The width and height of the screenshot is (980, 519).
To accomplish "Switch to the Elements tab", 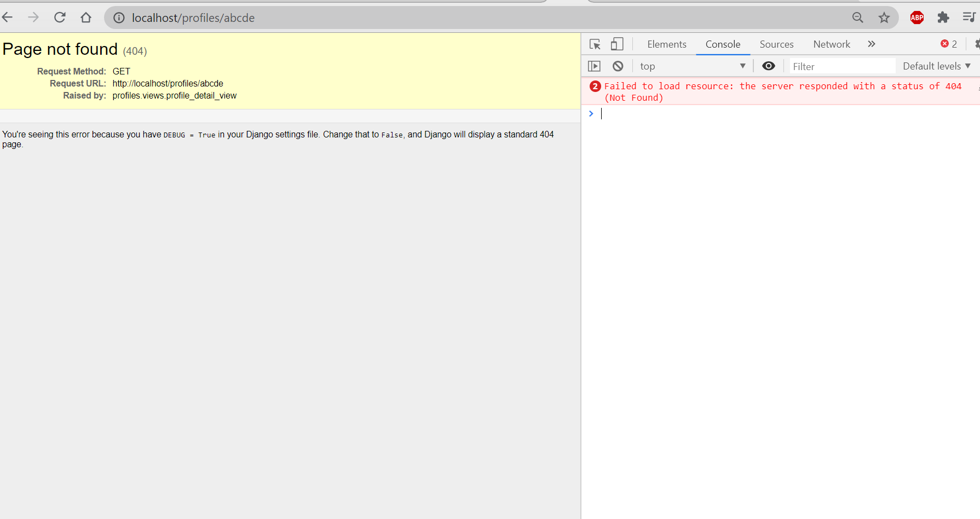I will click(667, 44).
